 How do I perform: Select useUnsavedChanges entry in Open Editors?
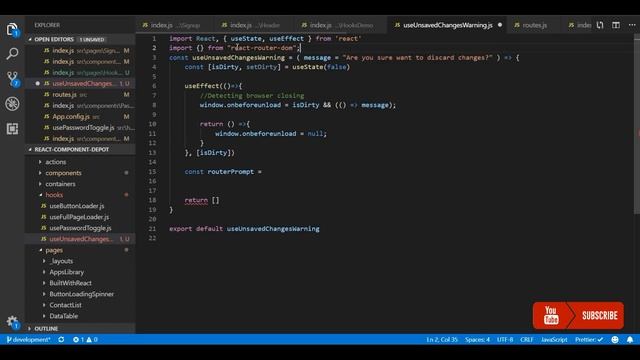coord(80,83)
